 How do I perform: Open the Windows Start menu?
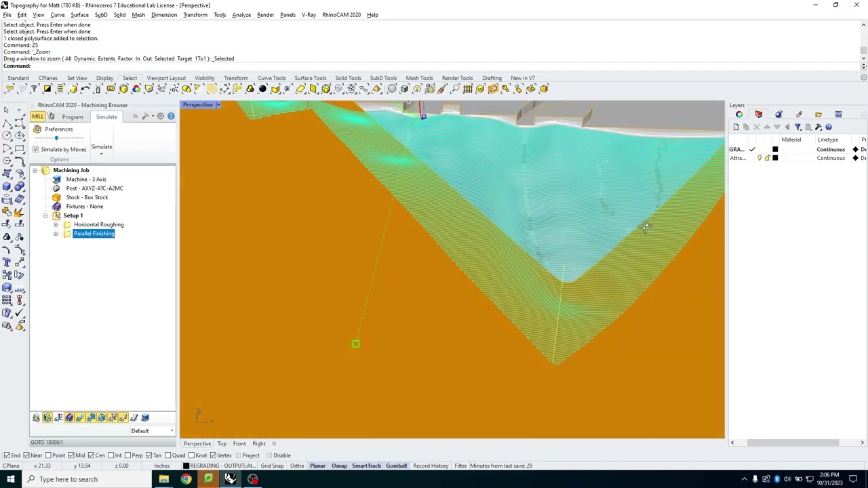tap(10, 479)
